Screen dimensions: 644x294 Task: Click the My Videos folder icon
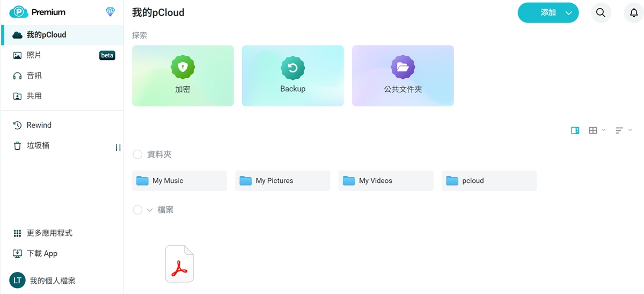349,181
